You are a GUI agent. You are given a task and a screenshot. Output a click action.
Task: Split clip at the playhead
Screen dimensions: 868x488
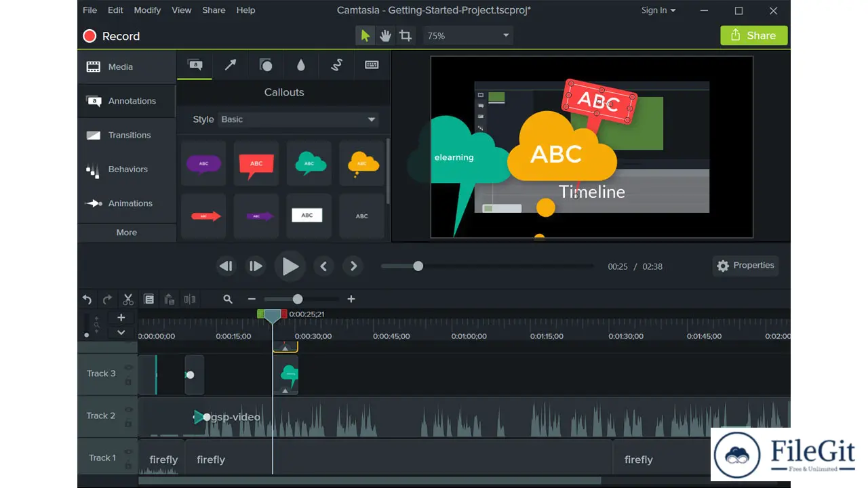point(190,299)
